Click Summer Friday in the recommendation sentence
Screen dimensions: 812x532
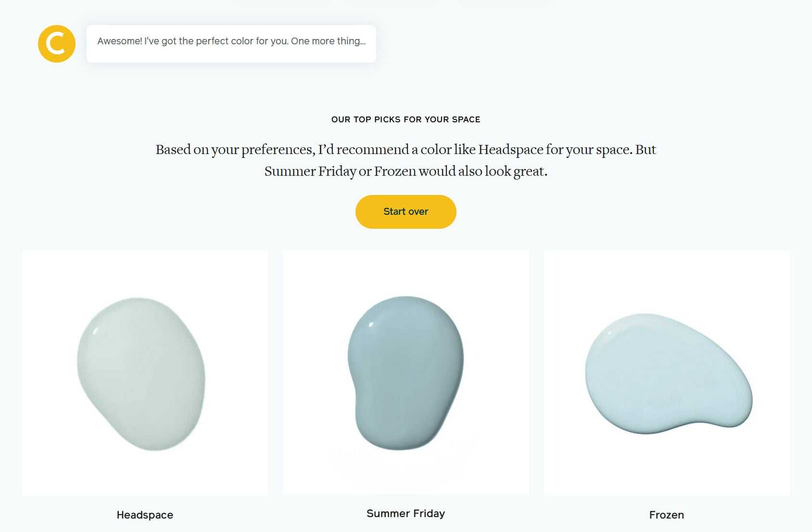point(310,171)
